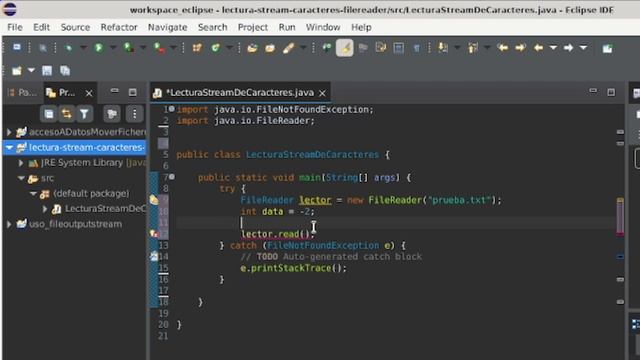This screenshot has height=360, width=640.
Task: Click 'prueba.txt' string in code
Action: (x=459, y=200)
